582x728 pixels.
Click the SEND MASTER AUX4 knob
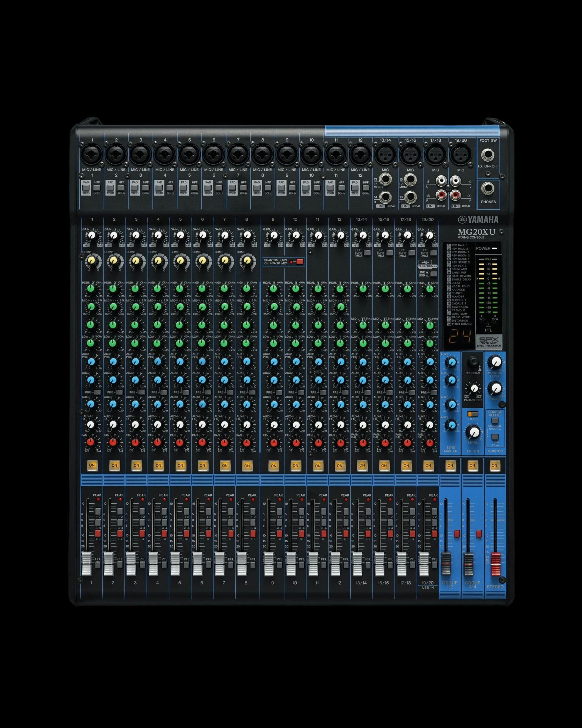point(452,424)
